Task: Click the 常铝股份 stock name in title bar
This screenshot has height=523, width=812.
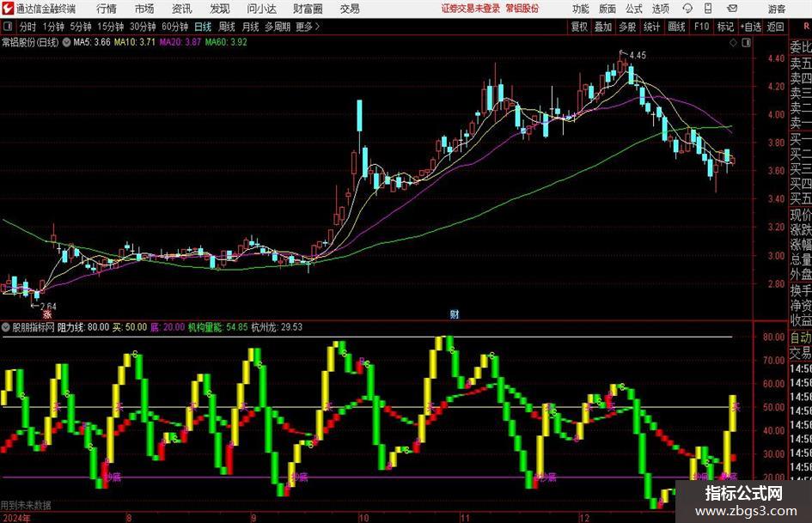Action: (522, 9)
